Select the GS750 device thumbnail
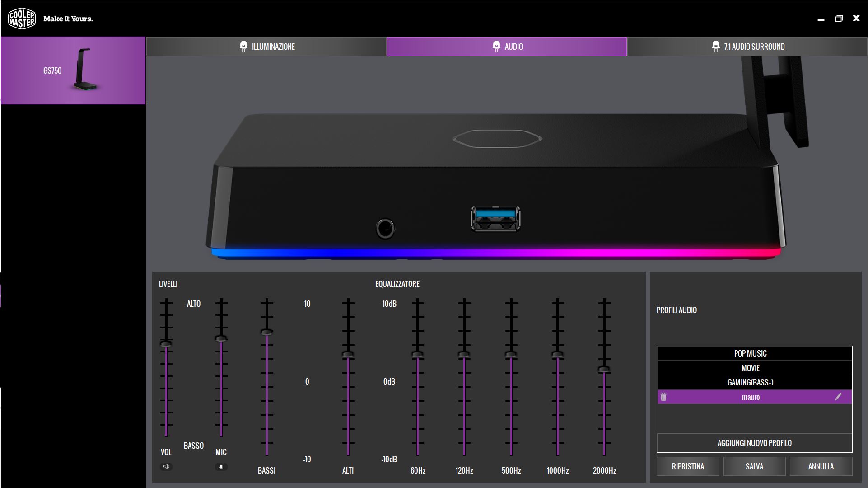868x488 pixels. (x=73, y=70)
